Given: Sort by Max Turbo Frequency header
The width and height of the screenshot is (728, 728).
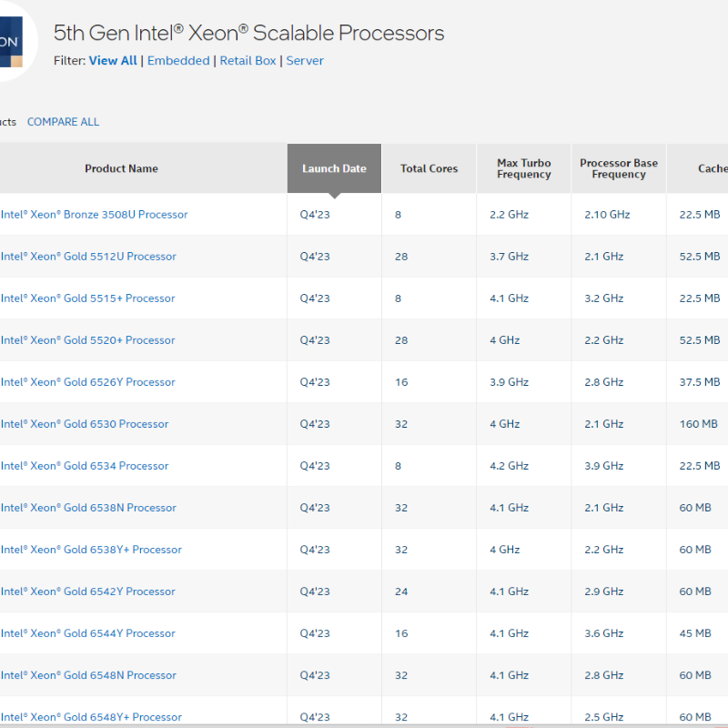Looking at the screenshot, I should coord(523,168).
